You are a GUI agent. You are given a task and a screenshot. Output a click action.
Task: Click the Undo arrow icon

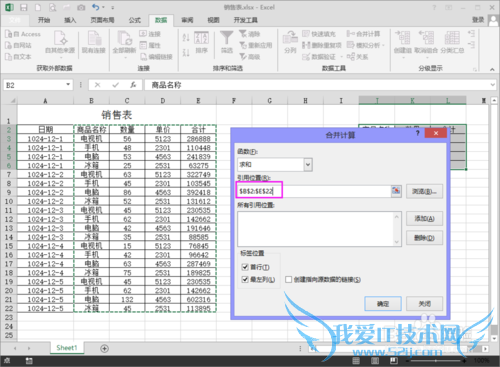96,7
